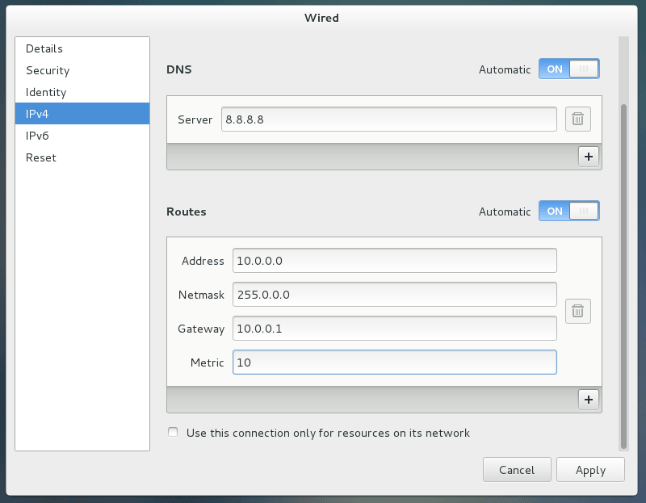The image size is (646, 503).
Task: Delete the 8.8.8.8 DNS server entry
Action: pyautogui.click(x=578, y=119)
